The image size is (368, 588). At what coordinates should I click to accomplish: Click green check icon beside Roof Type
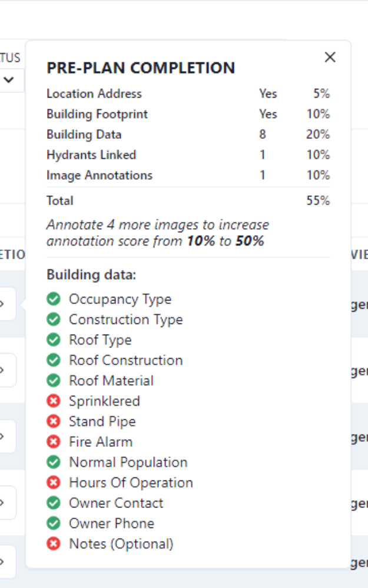54,339
